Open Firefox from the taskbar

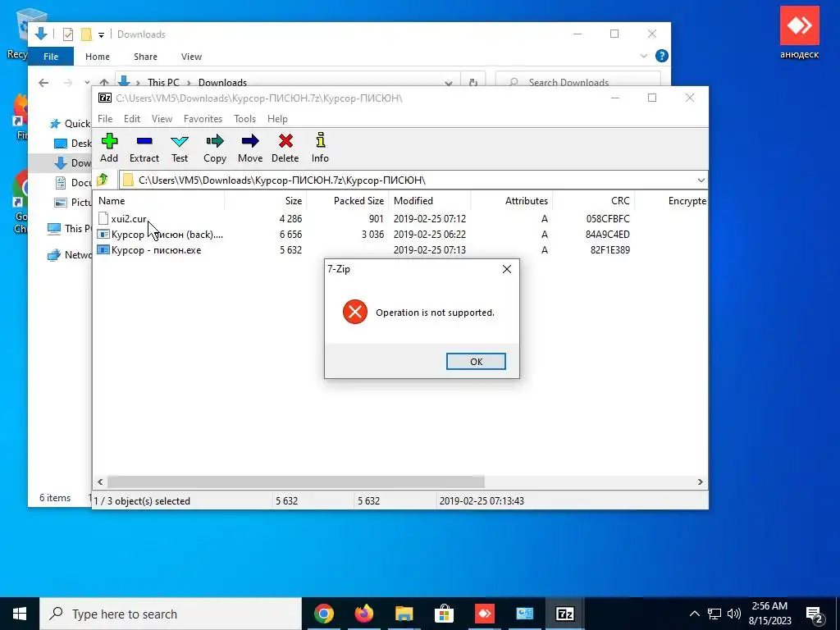click(363, 614)
